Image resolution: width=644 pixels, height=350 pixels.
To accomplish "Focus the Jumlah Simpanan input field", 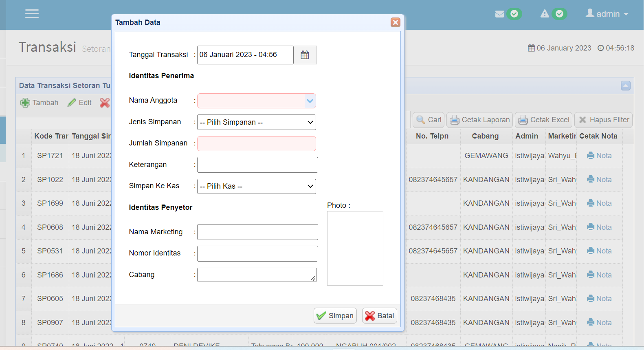I will [256, 143].
